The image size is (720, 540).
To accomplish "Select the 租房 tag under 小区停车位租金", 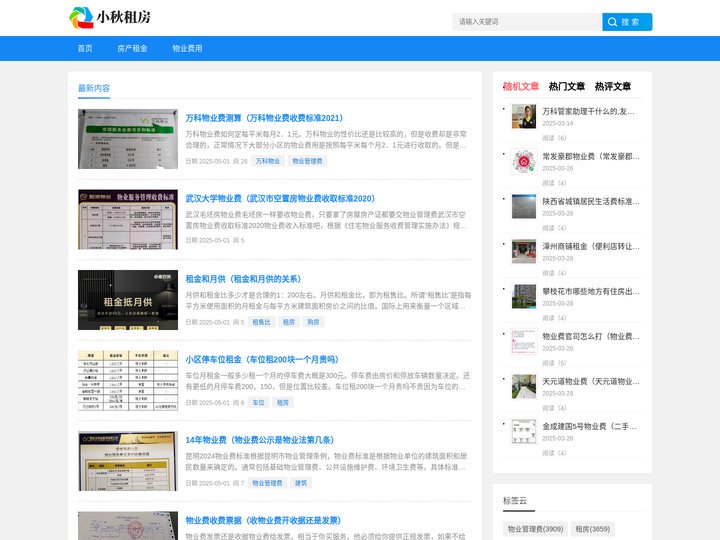I will pos(283,402).
